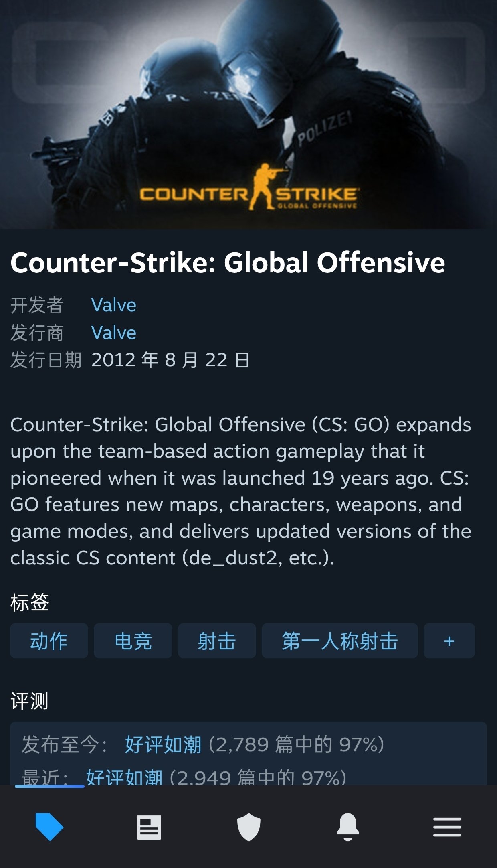Open the notifications bell tab
Image resolution: width=497 pixels, height=868 pixels.
(x=348, y=827)
